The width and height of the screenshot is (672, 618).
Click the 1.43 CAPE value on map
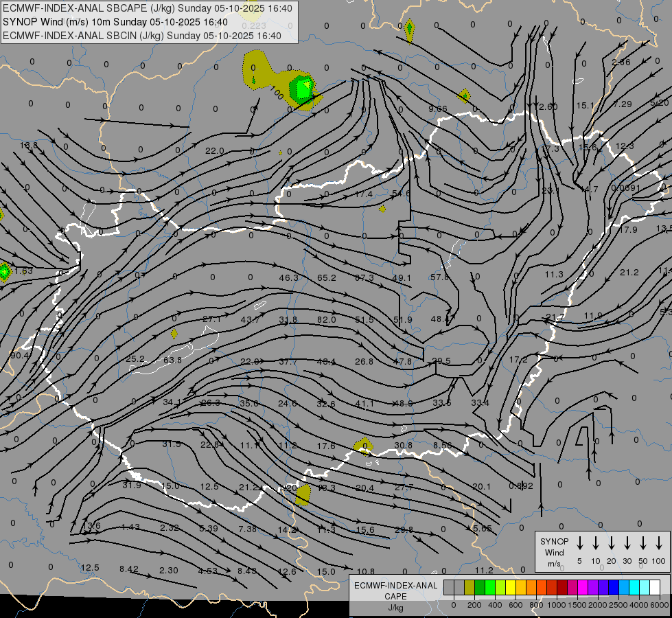tap(130, 527)
